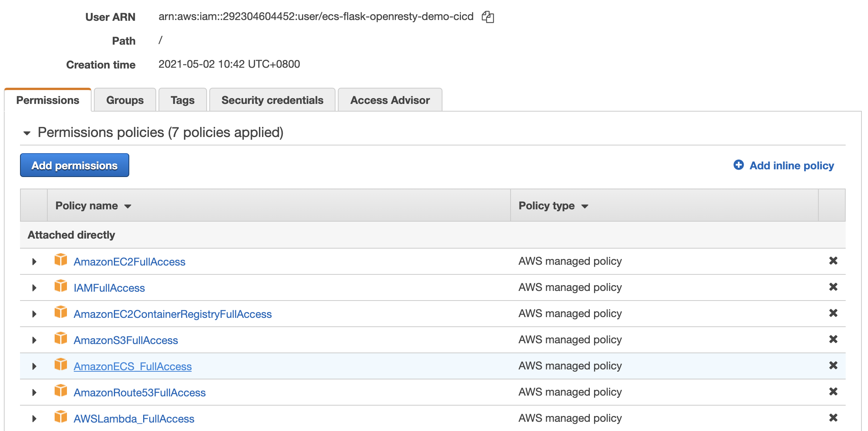Click the AmazonRoute53FullAccess policy box icon
Screen dimensions: 868x431
tap(61, 391)
